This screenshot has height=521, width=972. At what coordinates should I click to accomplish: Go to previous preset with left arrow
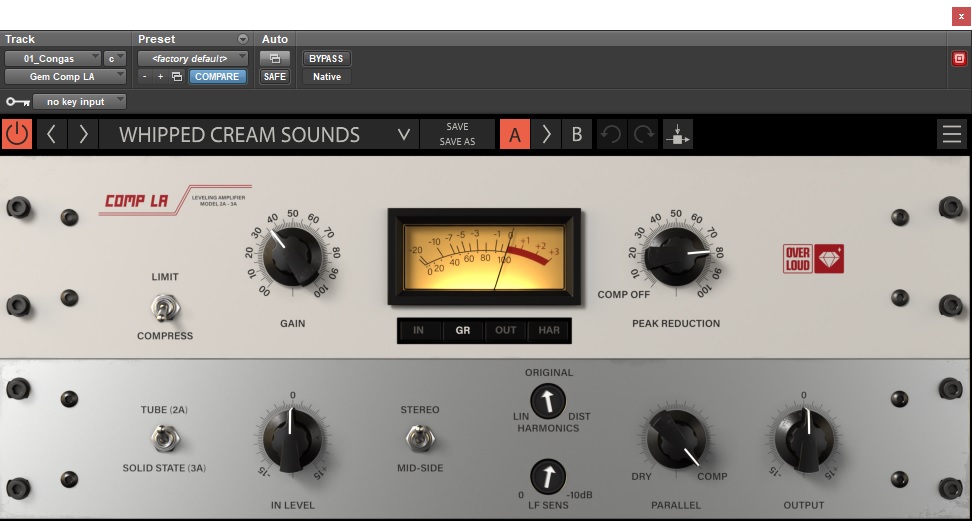[51, 134]
